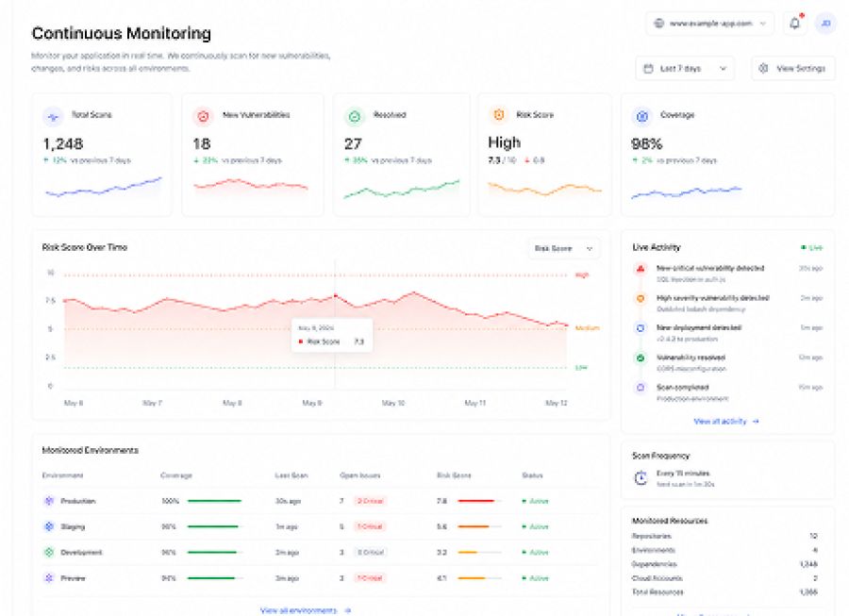Viewport: 849px width, 616px height.
Task: Open View Settings
Action: click(x=792, y=69)
